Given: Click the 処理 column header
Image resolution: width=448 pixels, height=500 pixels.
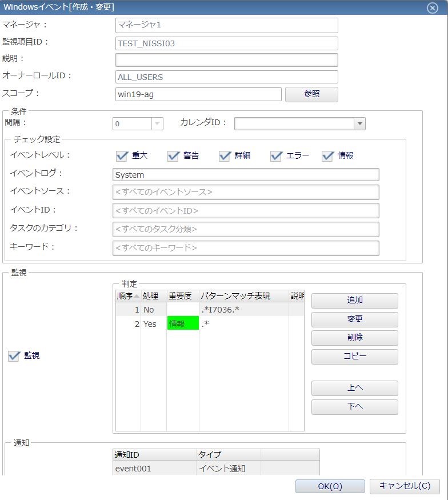Looking at the screenshot, I should click(x=154, y=296).
